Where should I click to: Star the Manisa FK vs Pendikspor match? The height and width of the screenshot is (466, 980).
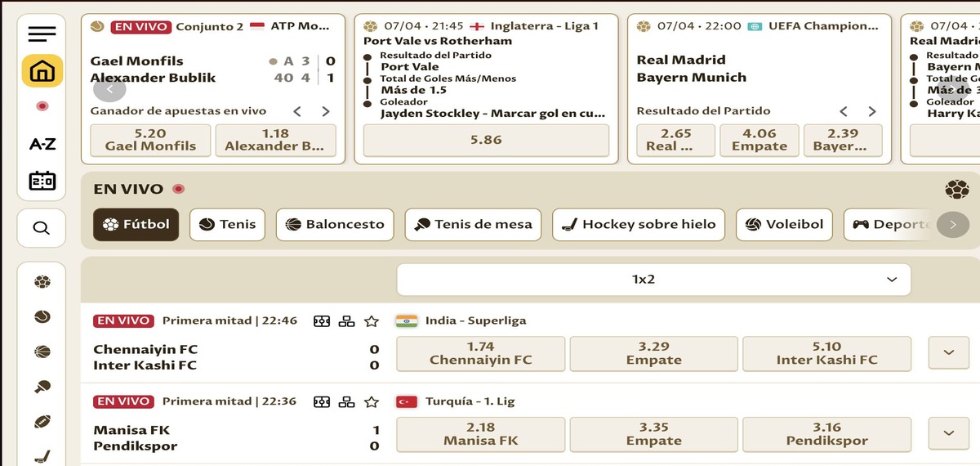372,402
